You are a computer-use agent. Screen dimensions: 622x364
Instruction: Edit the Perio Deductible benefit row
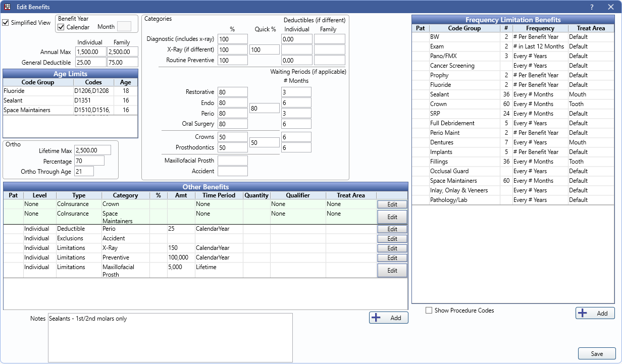pyautogui.click(x=392, y=229)
